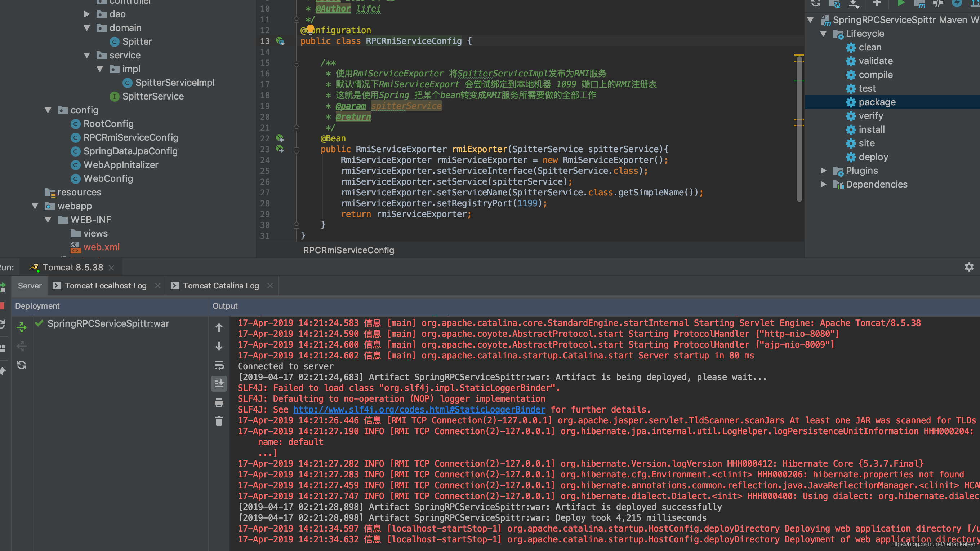Click gutter Spring bean icon on line 13

280,41
